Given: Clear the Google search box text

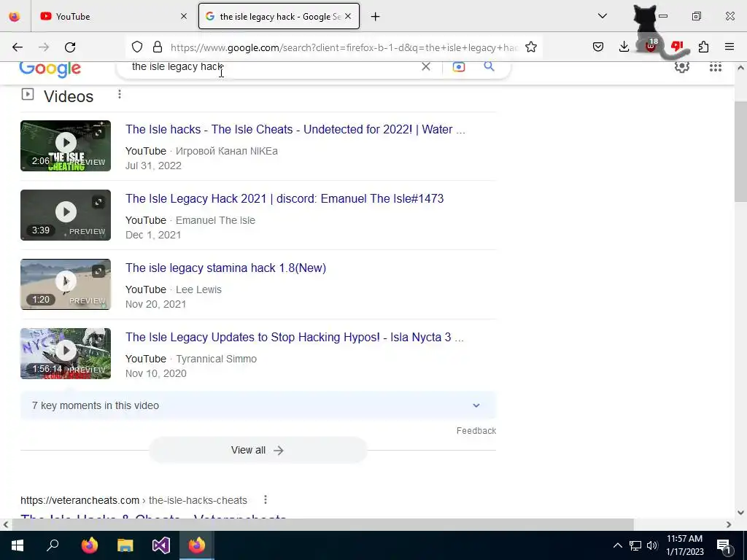Looking at the screenshot, I should [x=426, y=66].
